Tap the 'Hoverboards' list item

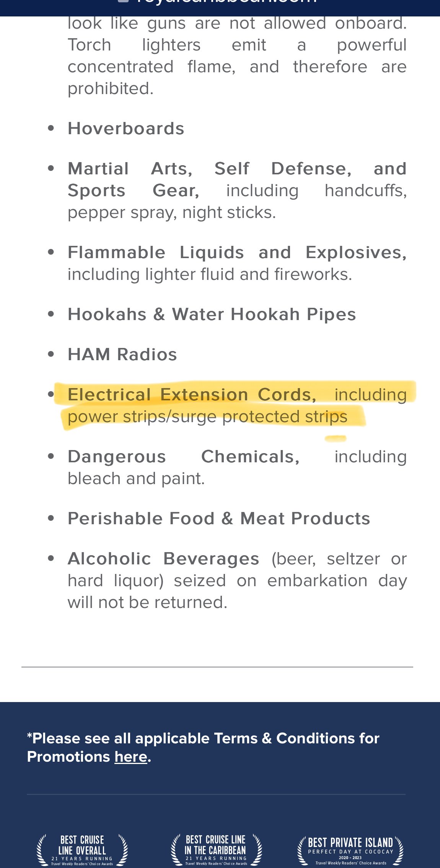tap(126, 128)
